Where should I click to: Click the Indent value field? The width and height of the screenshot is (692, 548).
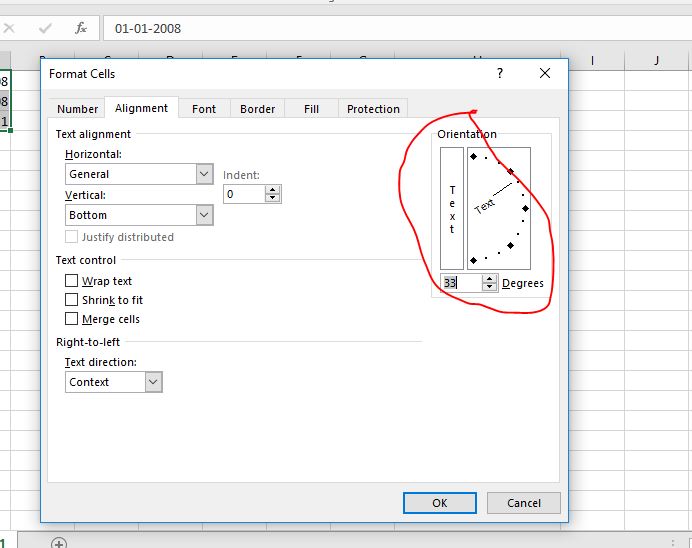[244, 194]
